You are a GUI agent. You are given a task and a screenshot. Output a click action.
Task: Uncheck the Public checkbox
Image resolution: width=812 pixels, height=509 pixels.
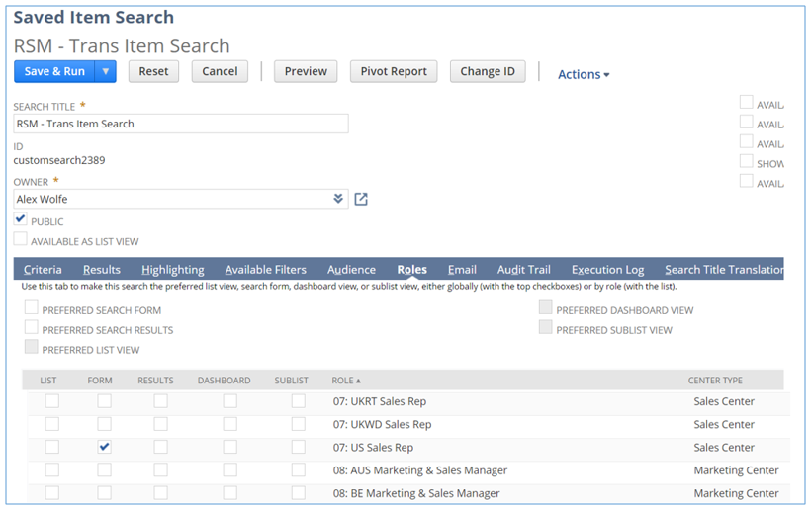(21, 220)
